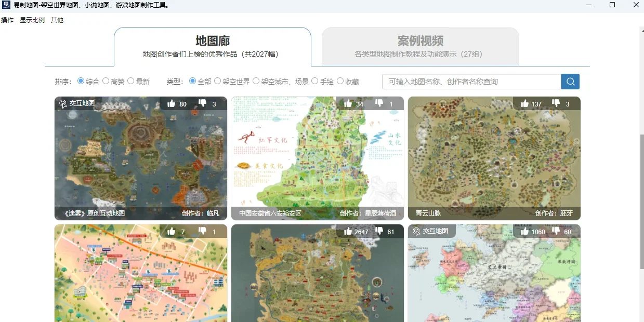Screen dimensions: 644x322
Task: Click thumbs-up with count 2647
Action: click(348, 231)
